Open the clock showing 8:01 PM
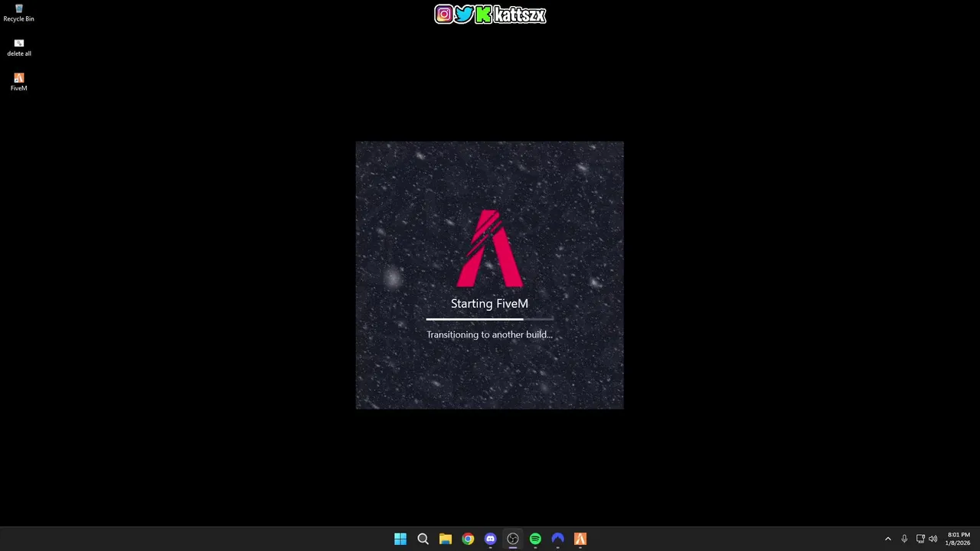Image resolution: width=980 pixels, height=551 pixels. point(959,539)
